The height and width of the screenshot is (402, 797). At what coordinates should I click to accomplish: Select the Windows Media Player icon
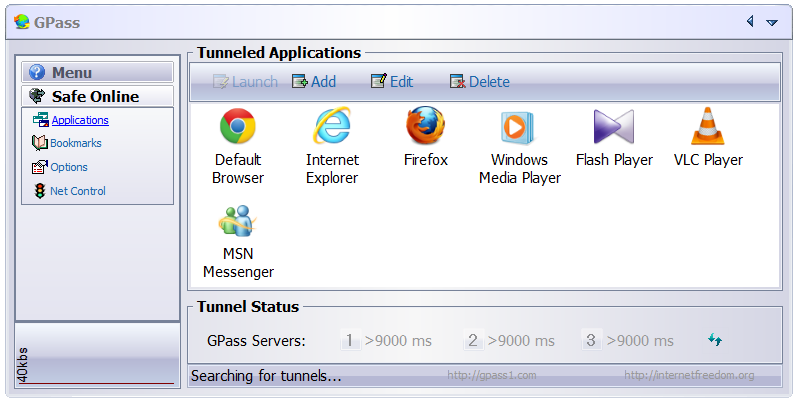coord(517,127)
